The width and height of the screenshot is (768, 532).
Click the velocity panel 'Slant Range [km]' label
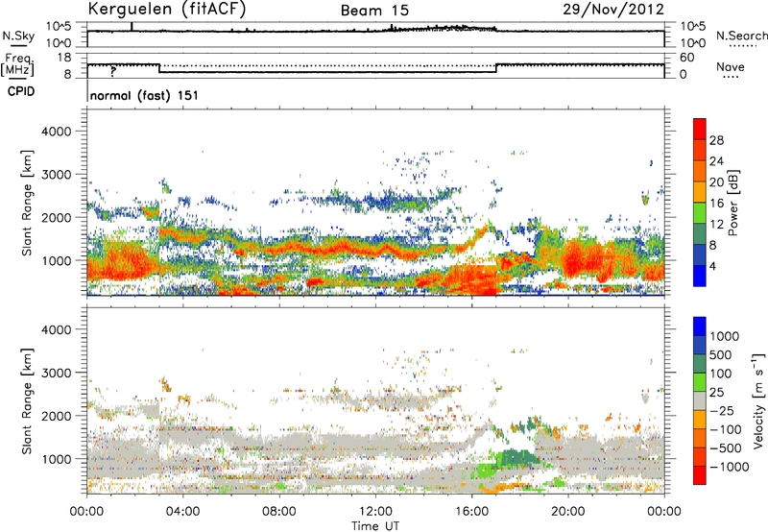pyautogui.click(x=27, y=400)
